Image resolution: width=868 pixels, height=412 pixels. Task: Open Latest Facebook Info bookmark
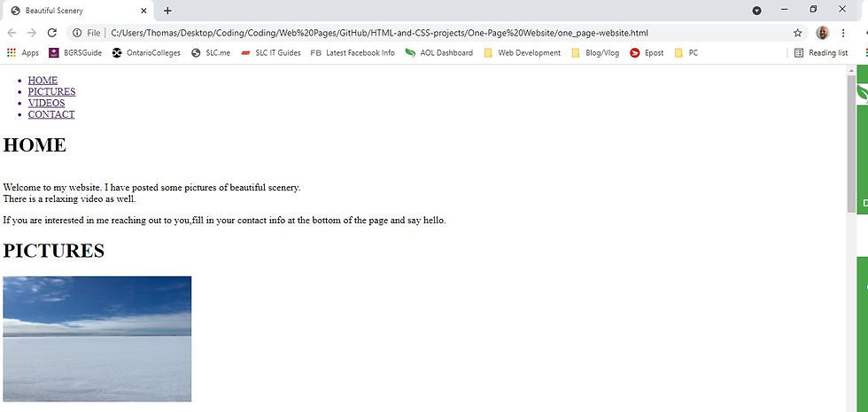point(353,52)
